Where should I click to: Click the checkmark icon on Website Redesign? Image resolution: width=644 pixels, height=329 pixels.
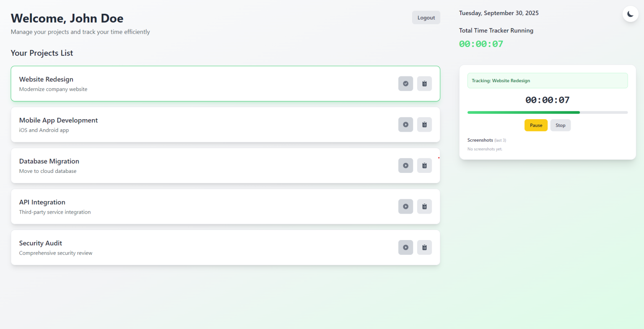coord(405,84)
